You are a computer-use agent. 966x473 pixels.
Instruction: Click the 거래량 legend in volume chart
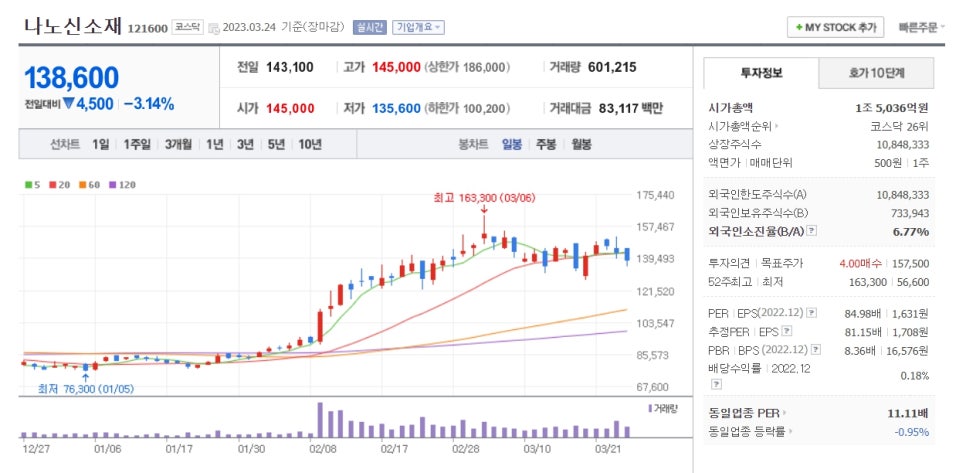(x=662, y=408)
